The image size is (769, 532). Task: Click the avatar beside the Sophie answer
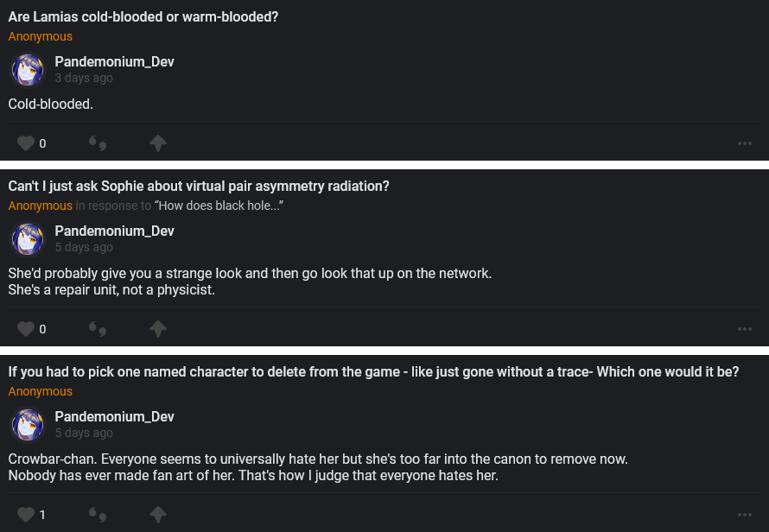click(x=27, y=238)
